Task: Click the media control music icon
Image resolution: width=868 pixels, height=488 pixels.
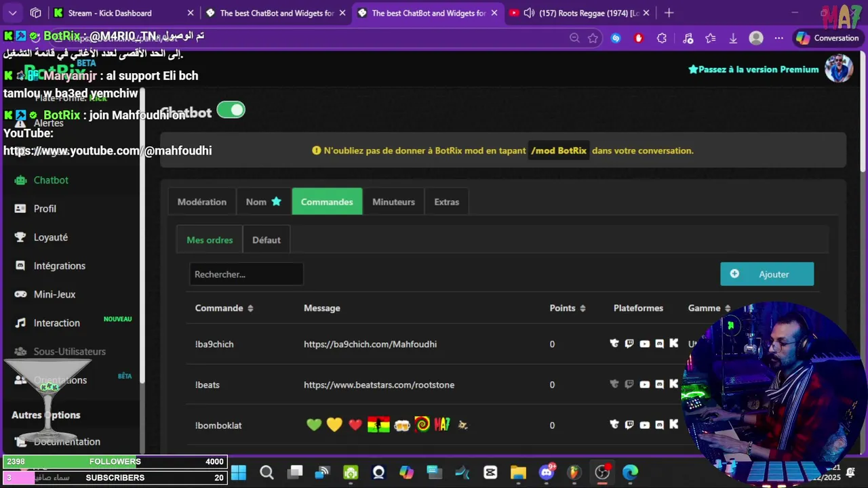Action: point(688,38)
